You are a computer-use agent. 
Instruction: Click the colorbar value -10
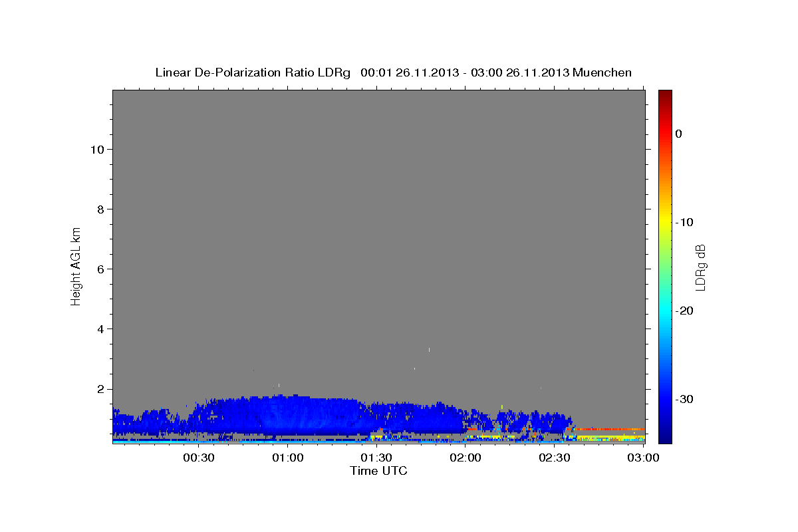[685, 222]
